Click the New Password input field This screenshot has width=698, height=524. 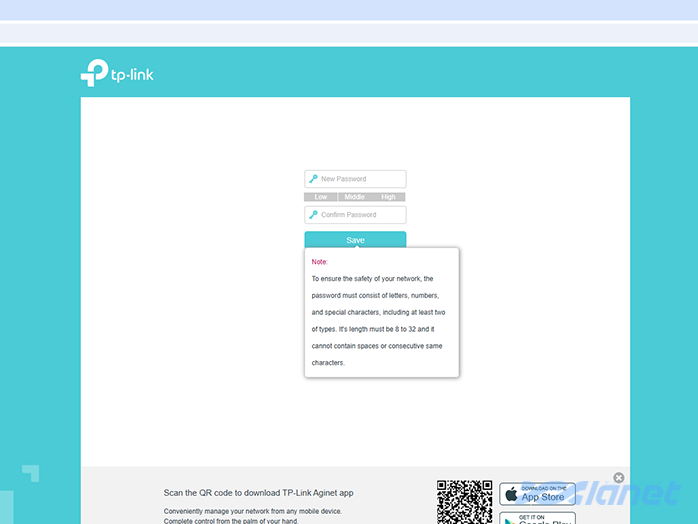click(x=360, y=179)
